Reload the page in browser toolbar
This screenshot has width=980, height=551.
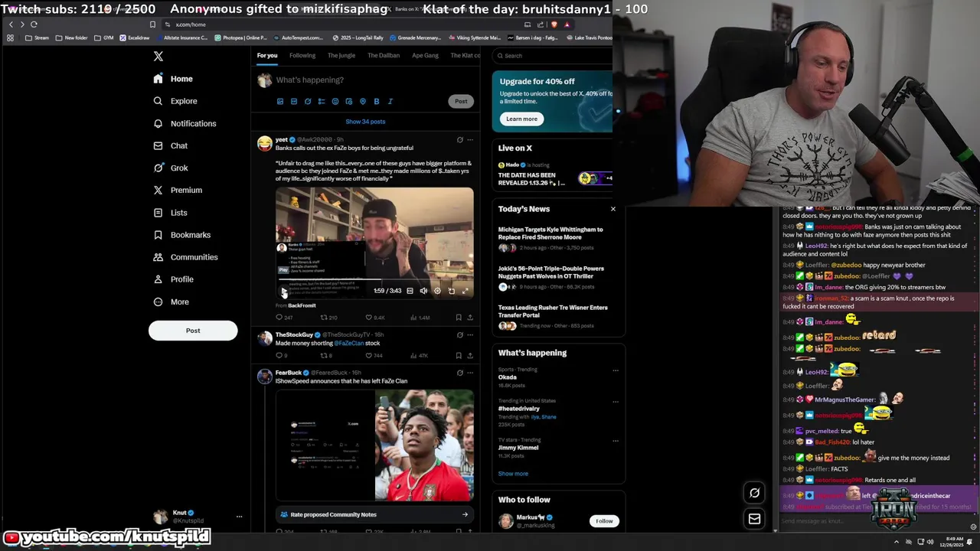[34, 24]
